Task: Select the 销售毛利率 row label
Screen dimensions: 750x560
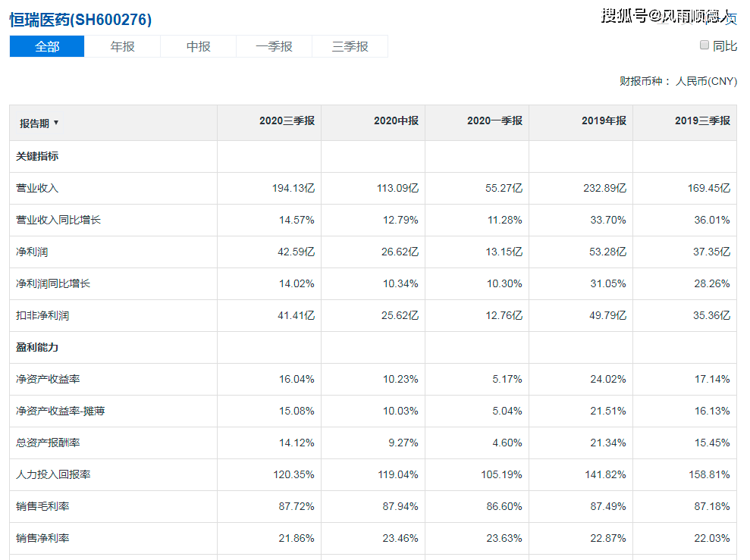Action: click(x=42, y=506)
